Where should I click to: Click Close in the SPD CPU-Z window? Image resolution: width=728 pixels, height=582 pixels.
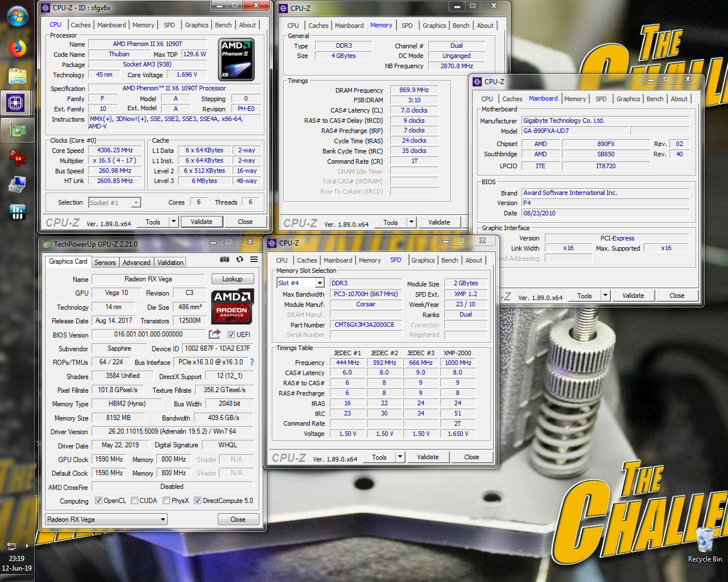pos(471,457)
